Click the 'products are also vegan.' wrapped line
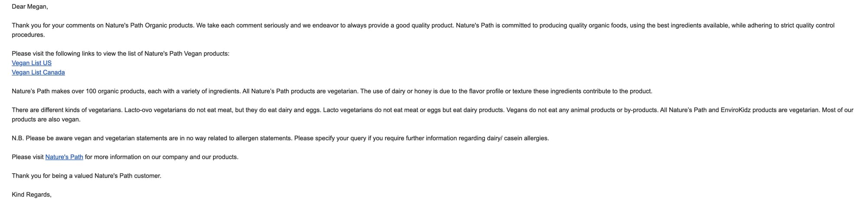The height and width of the screenshot is (207, 868). 46,119
